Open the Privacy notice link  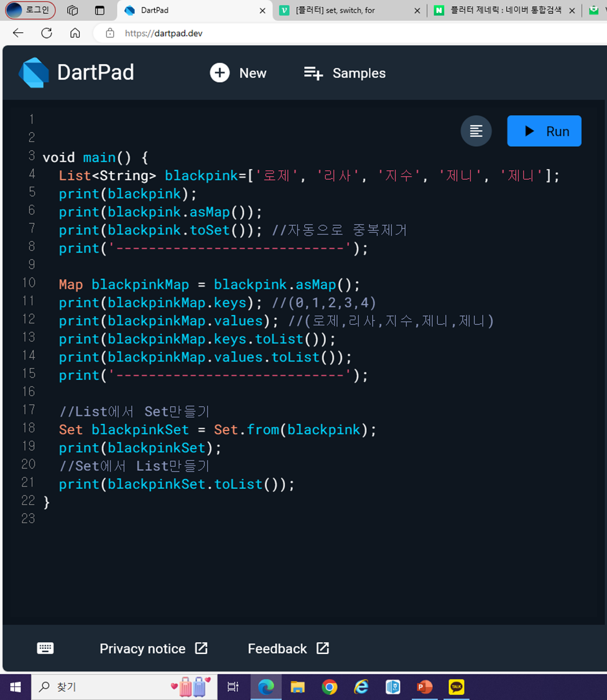click(142, 648)
